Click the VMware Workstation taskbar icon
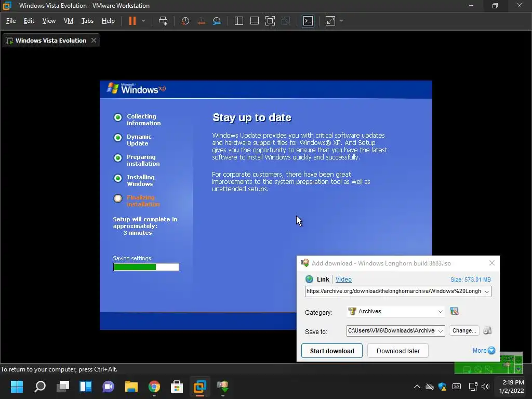 tap(200, 387)
